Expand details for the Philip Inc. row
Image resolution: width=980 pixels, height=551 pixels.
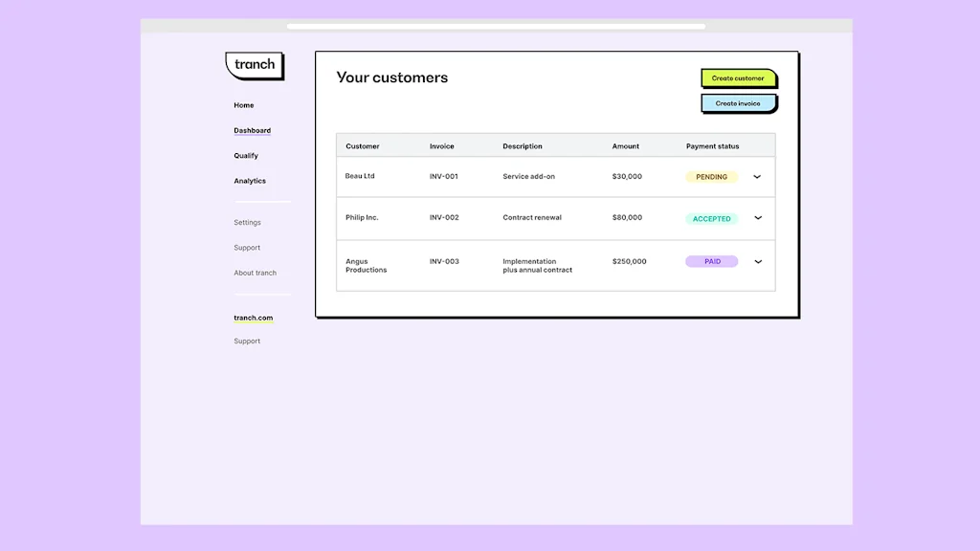[757, 218]
